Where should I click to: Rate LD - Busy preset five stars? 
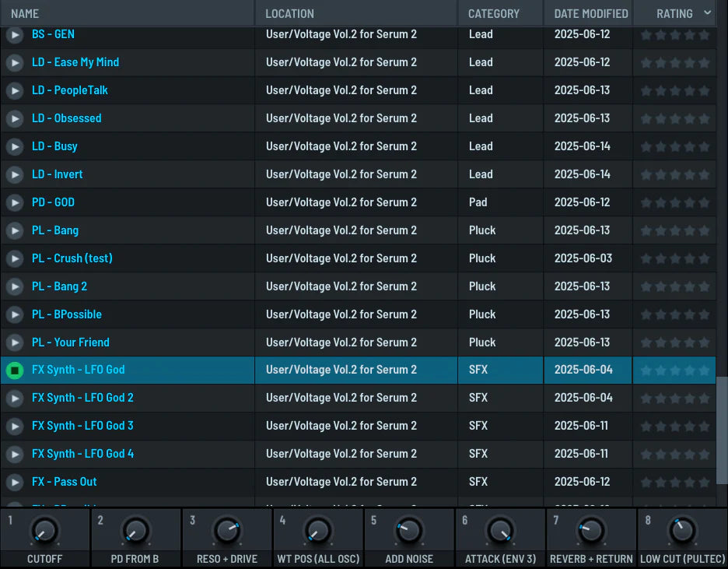point(704,146)
